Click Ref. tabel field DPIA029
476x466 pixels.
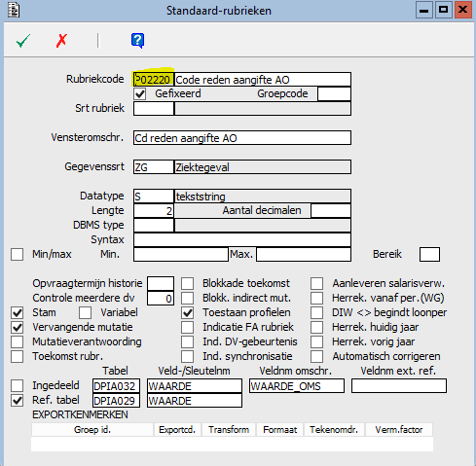click(116, 401)
